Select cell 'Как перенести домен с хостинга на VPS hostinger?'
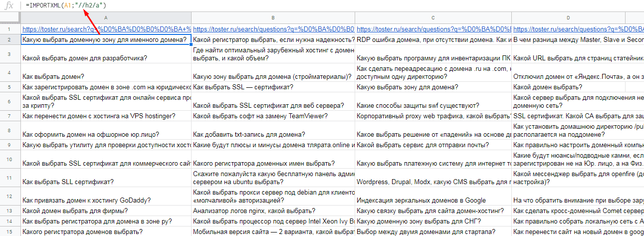 106,116
